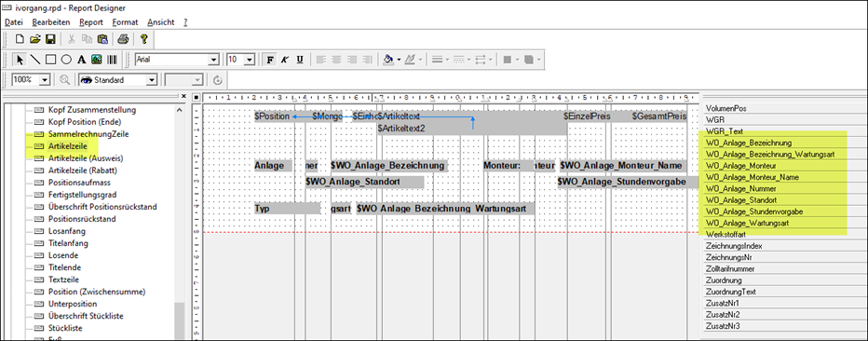Click the fill color bucket icon
This screenshot has width=868, height=341.
[x=388, y=60]
